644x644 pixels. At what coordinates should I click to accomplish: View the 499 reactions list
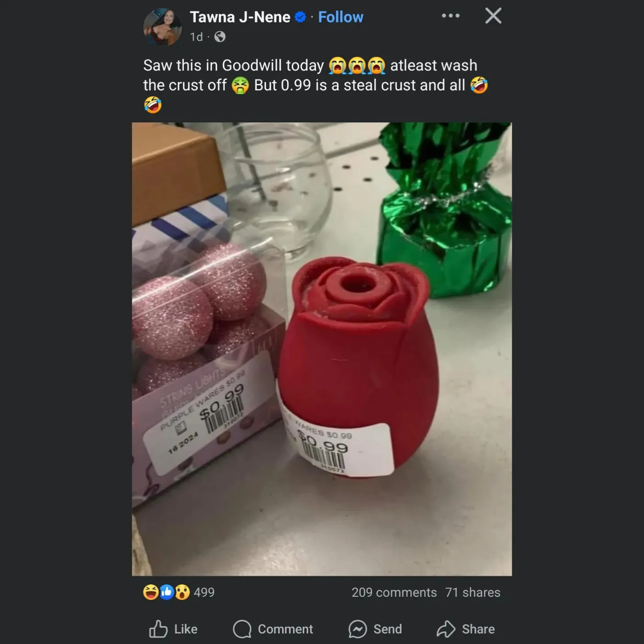pos(204,592)
